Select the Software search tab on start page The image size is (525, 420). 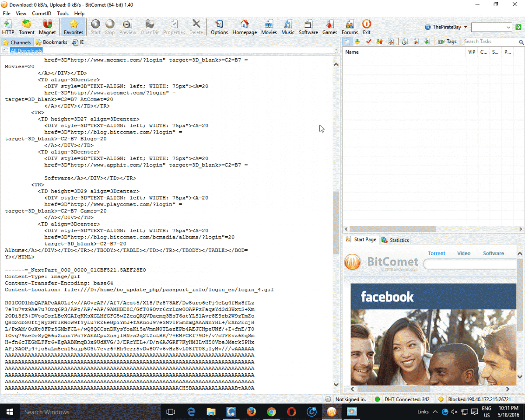pos(493,253)
